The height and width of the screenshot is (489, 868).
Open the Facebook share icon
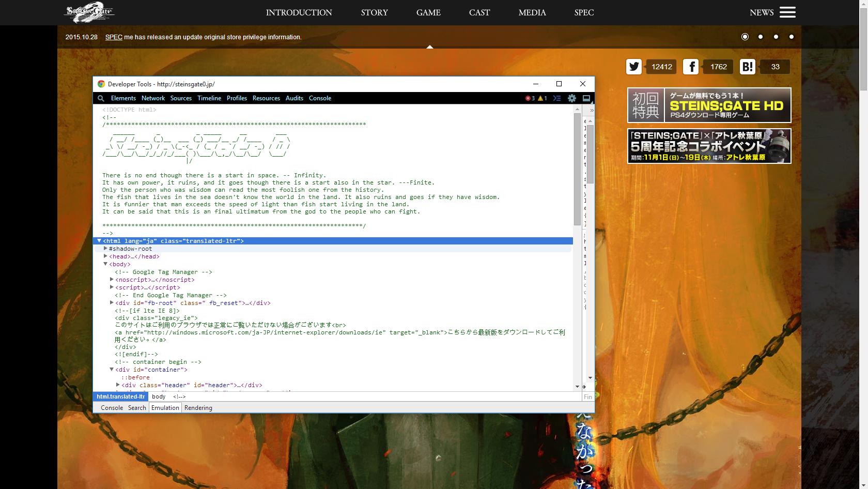pos(691,67)
